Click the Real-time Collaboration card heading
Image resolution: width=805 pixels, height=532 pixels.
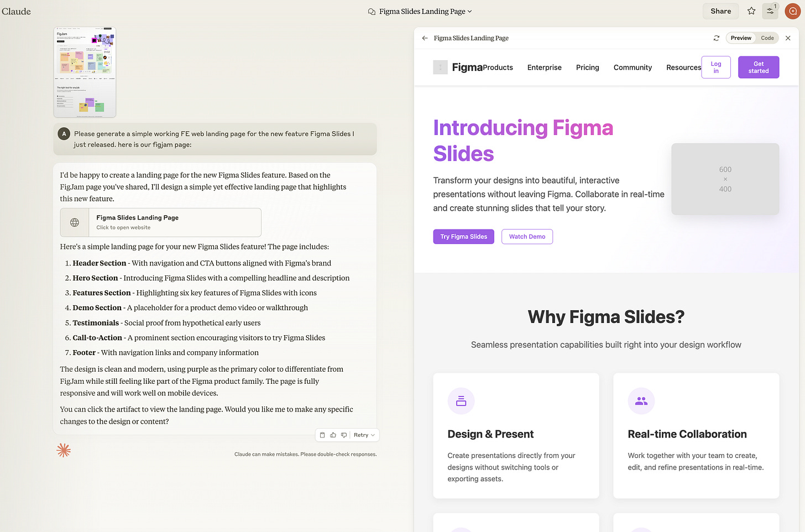click(x=687, y=434)
